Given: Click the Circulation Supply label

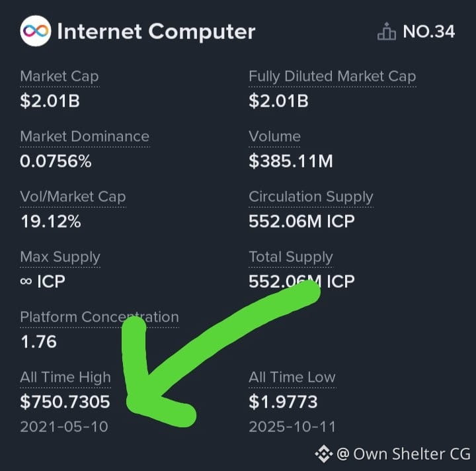Looking at the screenshot, I should click(311, 196).
